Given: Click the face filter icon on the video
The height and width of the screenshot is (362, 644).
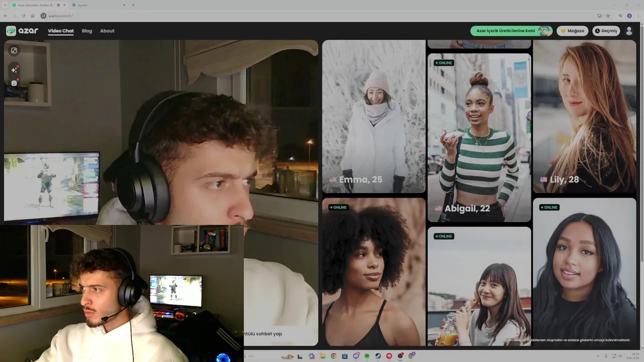Looking at the screenshot, I should [x=14, y=83].
